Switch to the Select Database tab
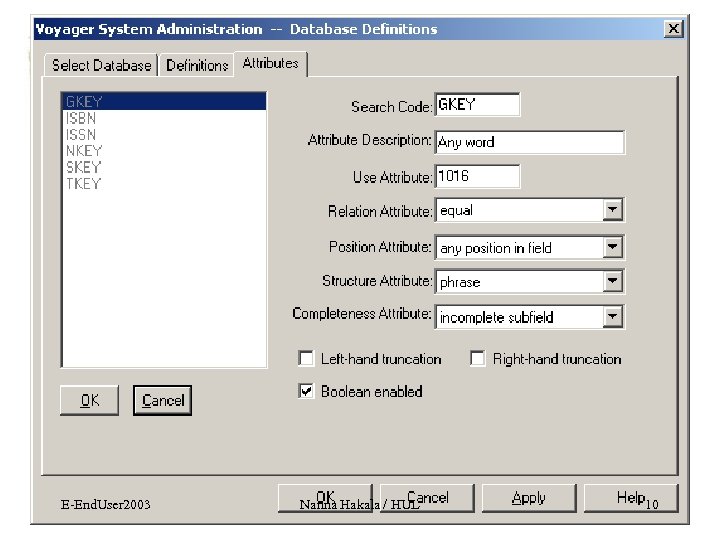 [x=101, y=65]
